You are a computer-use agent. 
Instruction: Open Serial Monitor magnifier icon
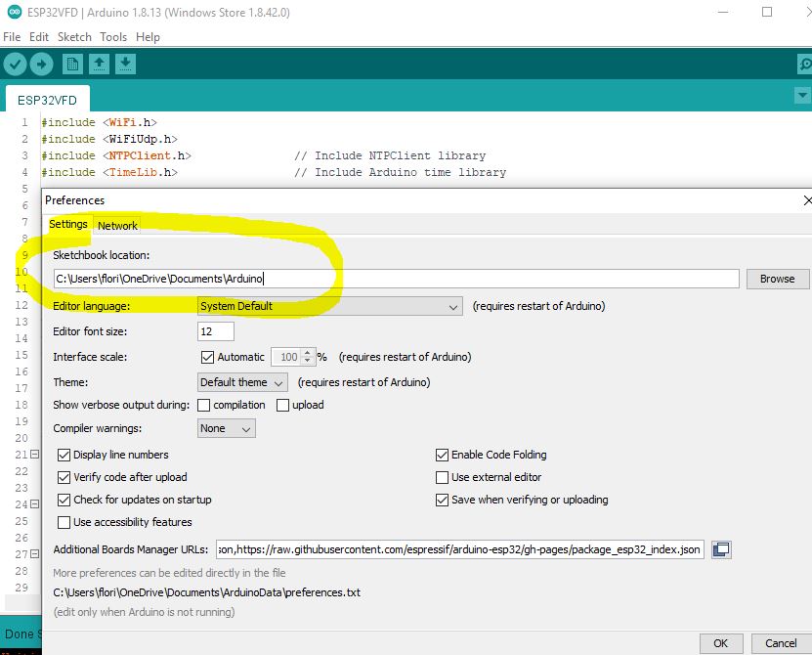coord(805,65)
